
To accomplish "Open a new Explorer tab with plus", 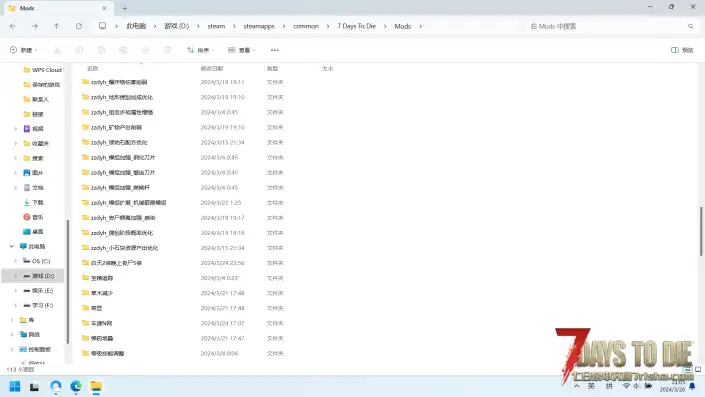I will coord(125,8).
